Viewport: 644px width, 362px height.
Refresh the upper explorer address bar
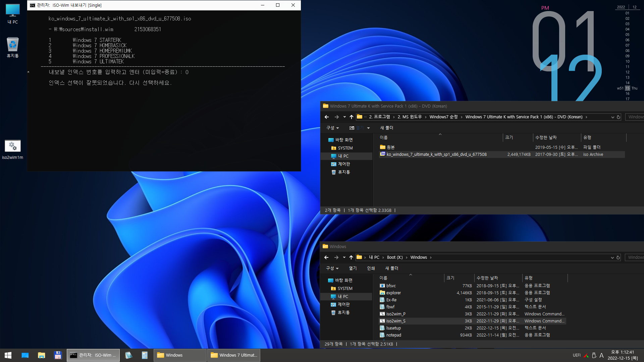click(x=619, y=117)
